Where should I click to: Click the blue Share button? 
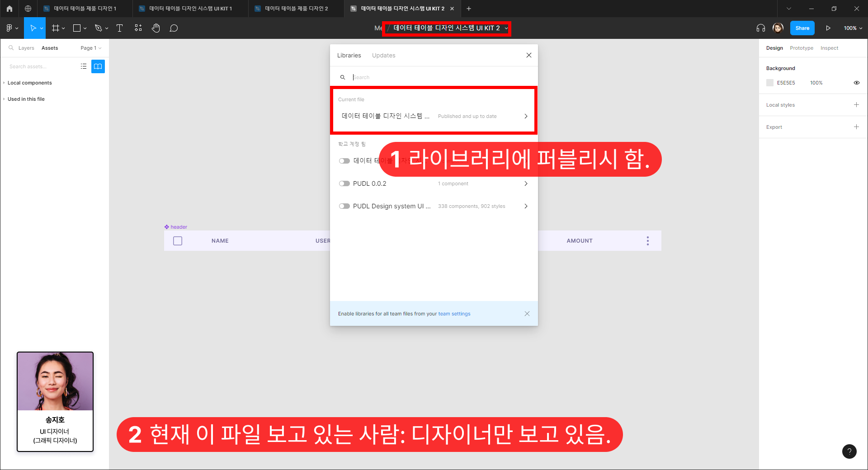click(x=802, y=28)
